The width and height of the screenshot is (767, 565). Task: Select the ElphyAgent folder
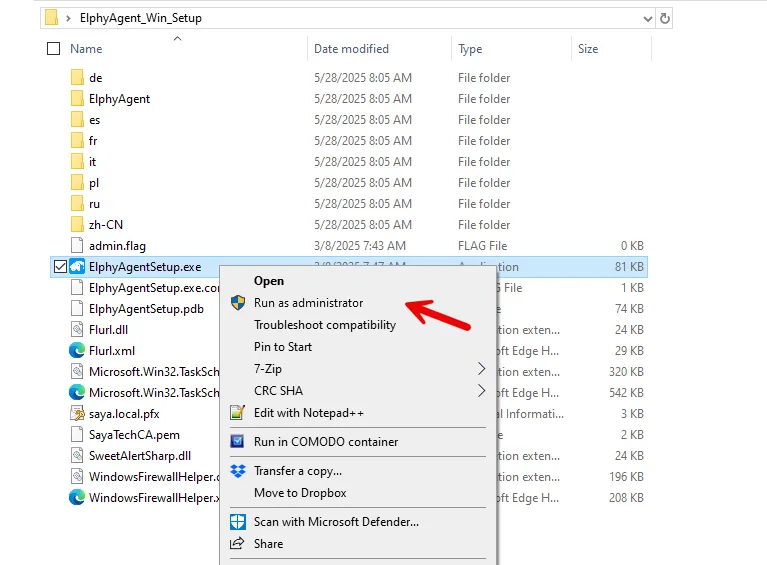[x=119, y=98]
